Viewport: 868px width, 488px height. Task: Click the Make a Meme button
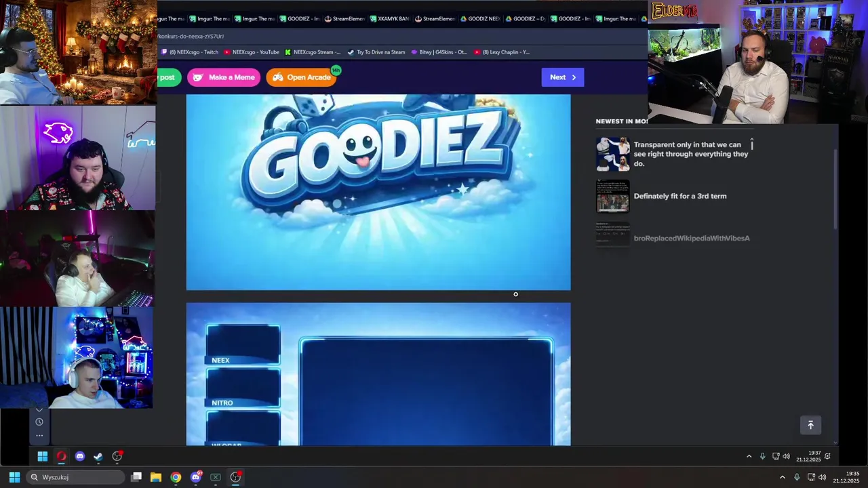pyautogui.click(x=224, y=77)
